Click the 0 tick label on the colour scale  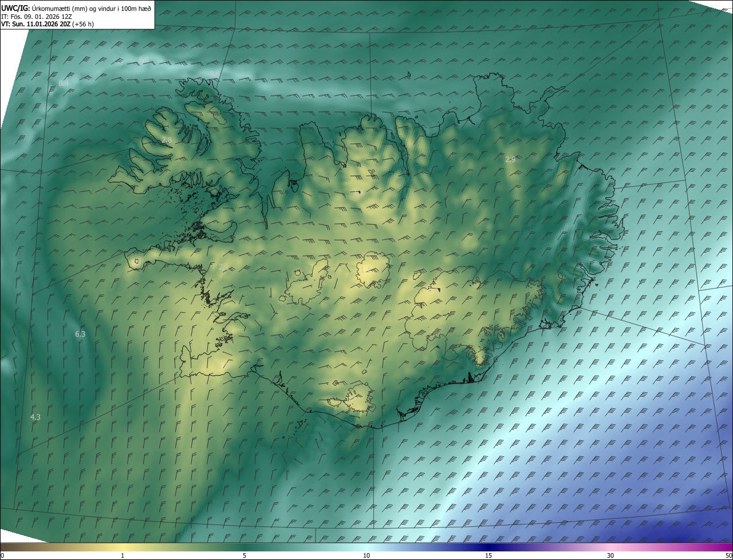(x=2, y=555)
